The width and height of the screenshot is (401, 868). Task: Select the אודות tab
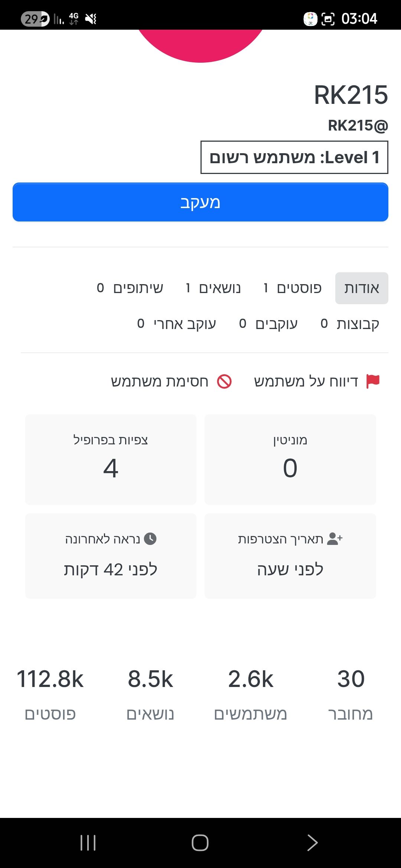362,288
